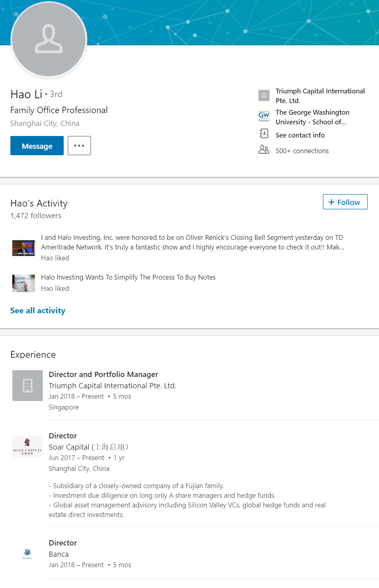Open the Halo Investing article thumbnail
This screenshot has width=379, height=588.
[24, 283]
